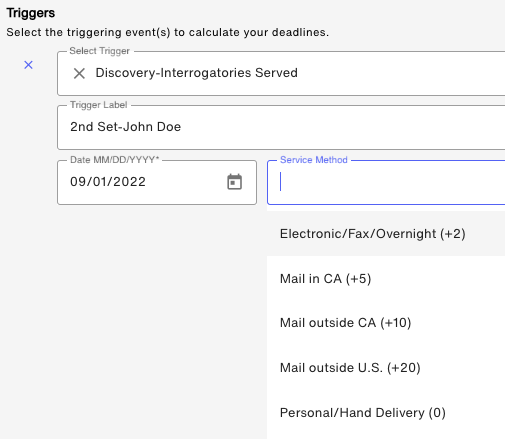Click the Select Trigger combo box
The width and height of the screenshot is (505, 439).
tap(281, 73)
